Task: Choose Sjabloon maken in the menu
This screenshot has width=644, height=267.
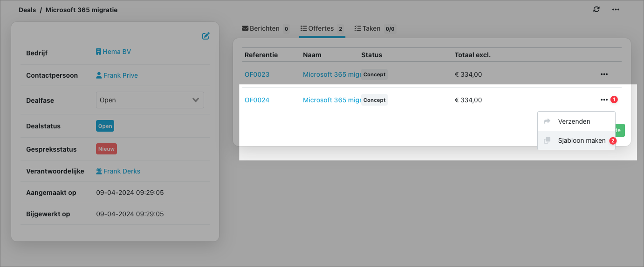Action: tap(576, 140)
